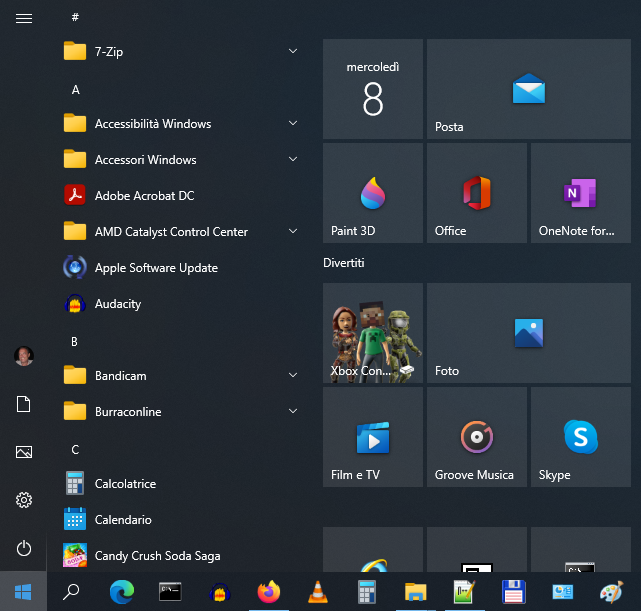The image size is (641, 611).
Task: Click the Power button in Start sidebar
Action: [24, 548]
